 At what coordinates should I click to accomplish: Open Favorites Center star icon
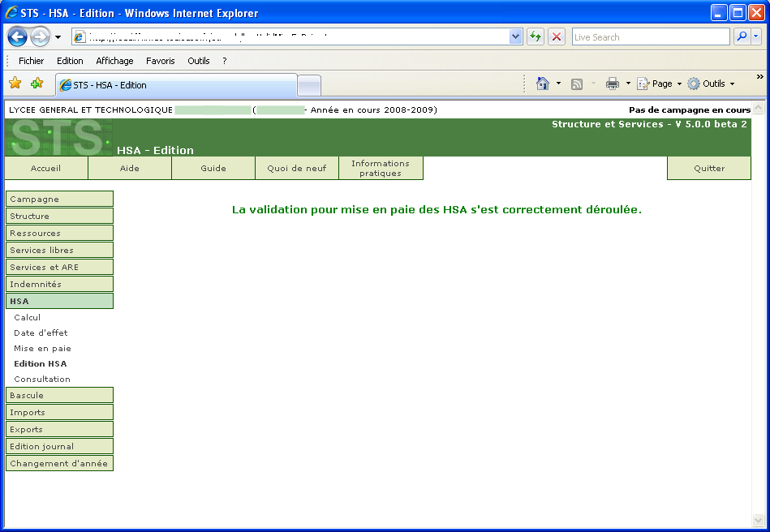[15, 84]
